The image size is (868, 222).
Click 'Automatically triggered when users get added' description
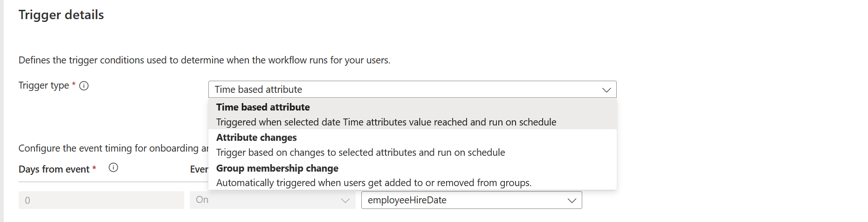[x=373, y=183]
